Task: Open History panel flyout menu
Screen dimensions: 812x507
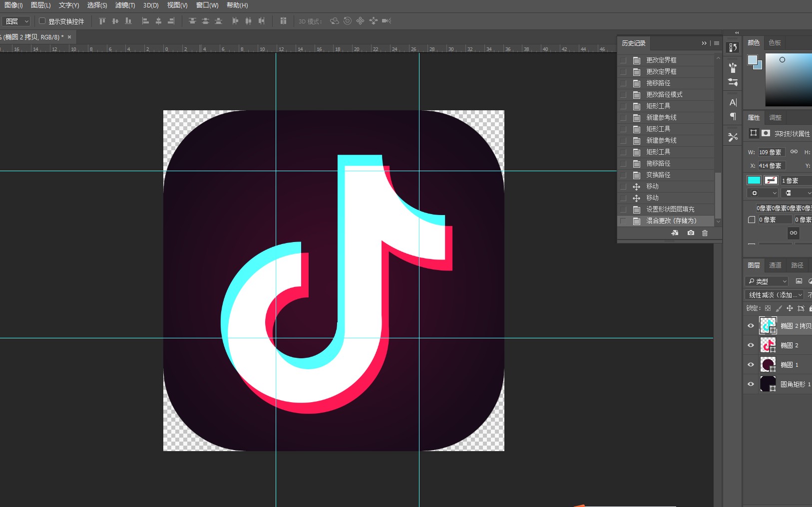Action: [717, 43]
